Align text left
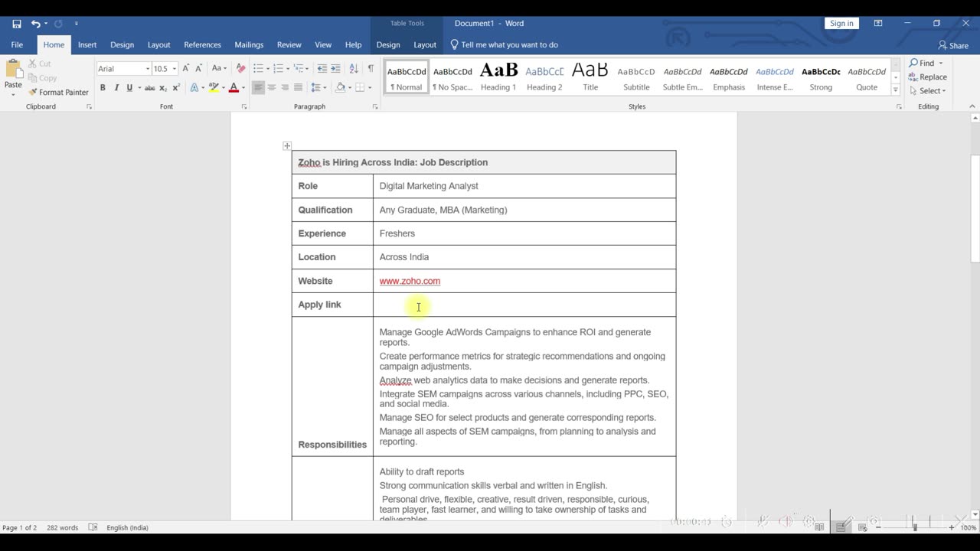 click(x=258, y=88)
